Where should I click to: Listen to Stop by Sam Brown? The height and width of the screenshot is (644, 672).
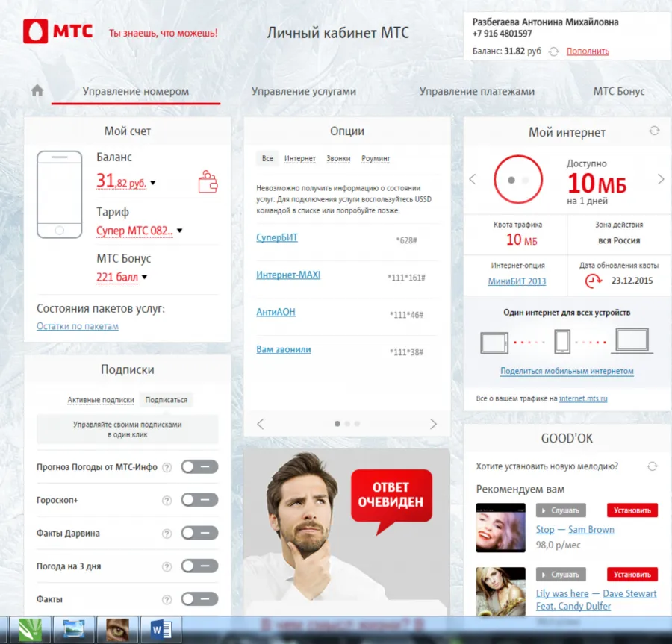[561, 510]
